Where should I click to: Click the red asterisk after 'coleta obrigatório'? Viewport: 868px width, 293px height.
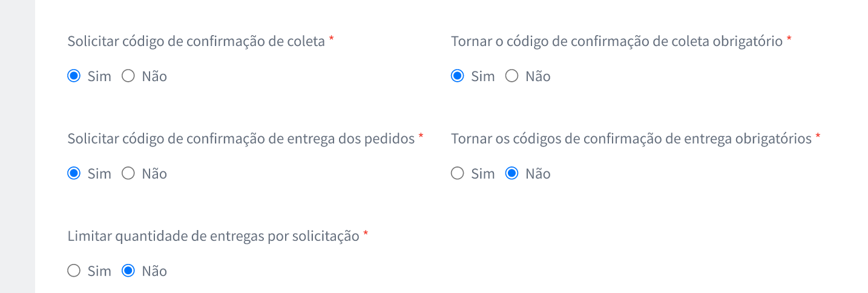pos(789,41)
